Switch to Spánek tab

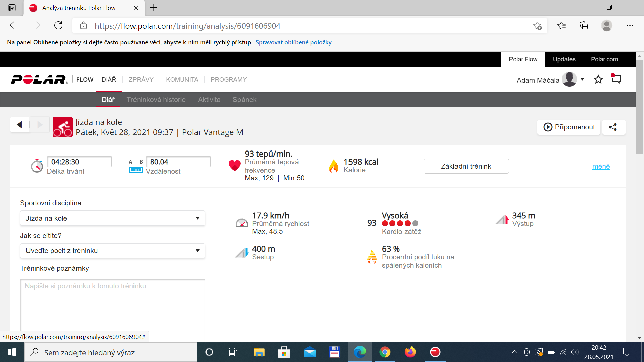pos(245,100)
